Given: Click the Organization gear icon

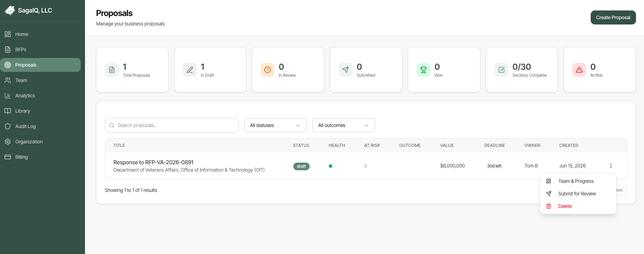Looking at the screenshot, I should tap(8, 142).
